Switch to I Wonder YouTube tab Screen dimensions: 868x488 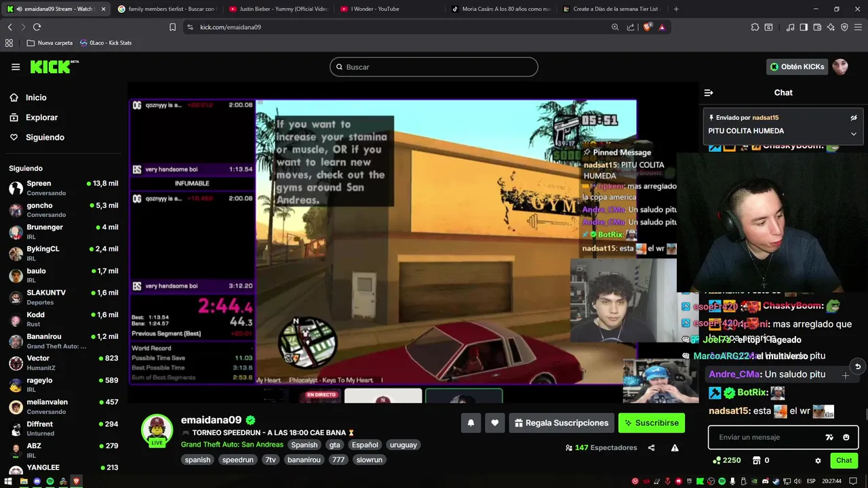[389, 9]
